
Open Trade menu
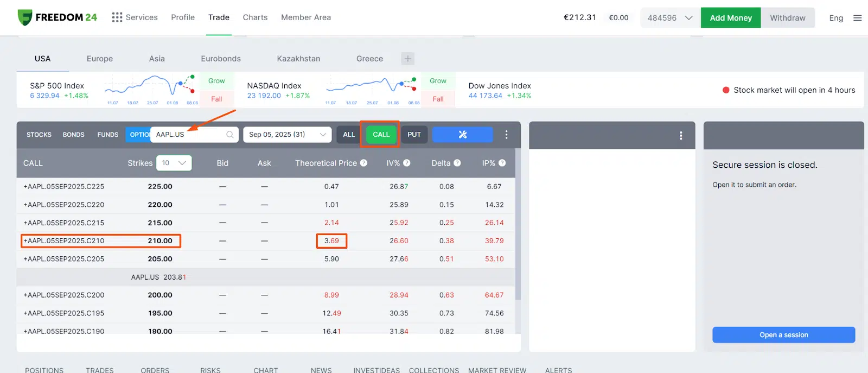pyautogui.click(x=219, y=17)
